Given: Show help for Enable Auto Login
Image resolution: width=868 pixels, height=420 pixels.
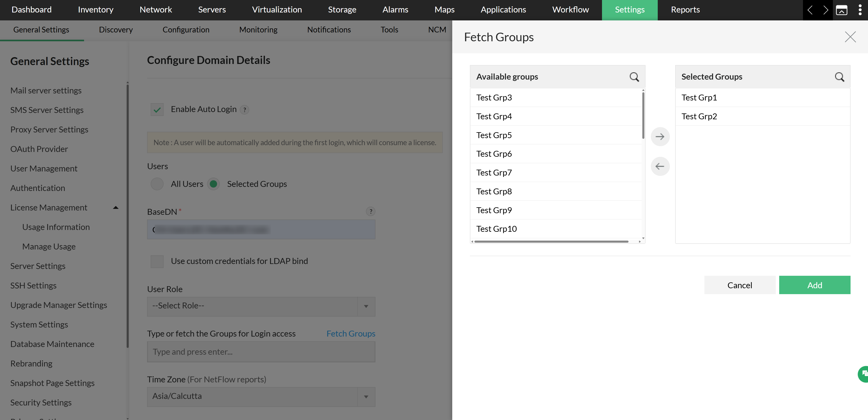Looking at the screenshot, I should (x=245, y=110).
